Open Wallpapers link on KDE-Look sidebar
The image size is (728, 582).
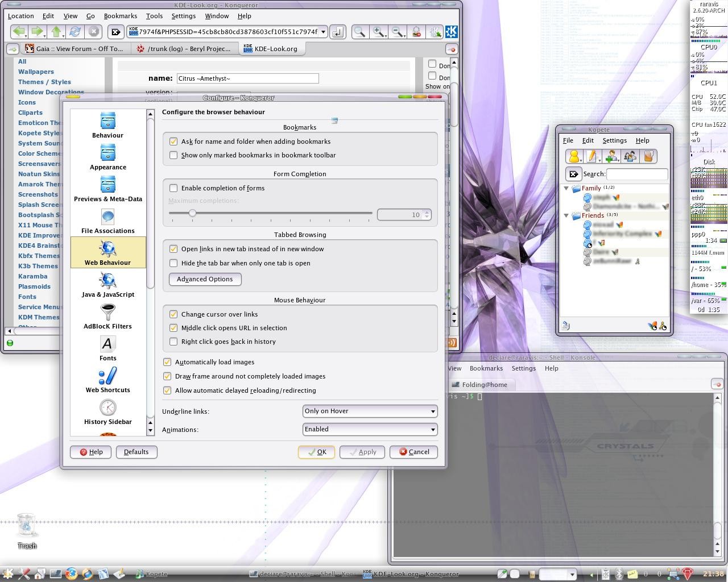(36, 72)
